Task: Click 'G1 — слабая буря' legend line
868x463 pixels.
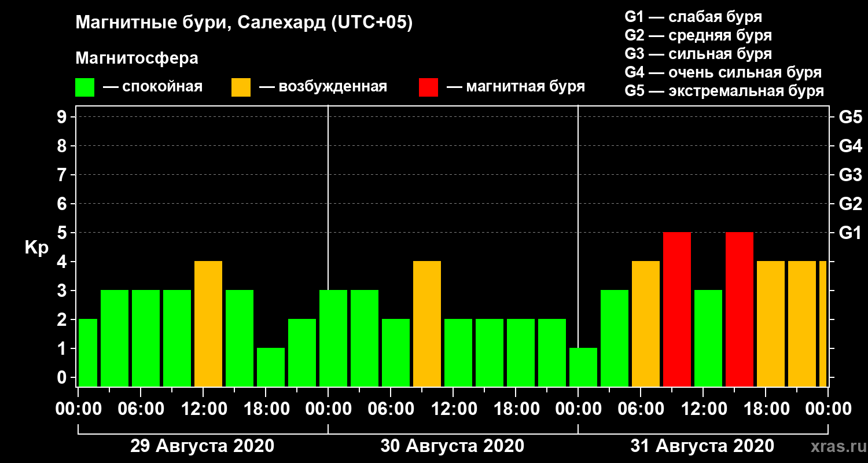Action: point(693,16)
